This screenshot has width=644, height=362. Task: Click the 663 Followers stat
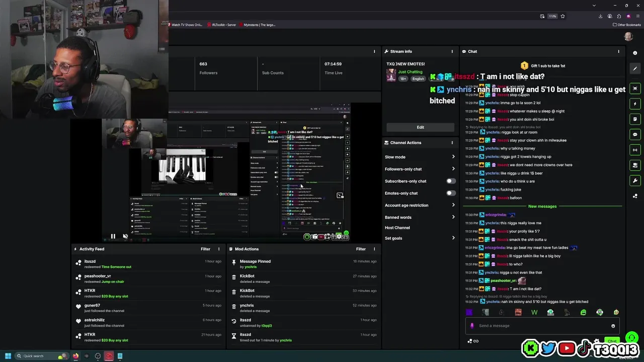(x=208, y=68)
